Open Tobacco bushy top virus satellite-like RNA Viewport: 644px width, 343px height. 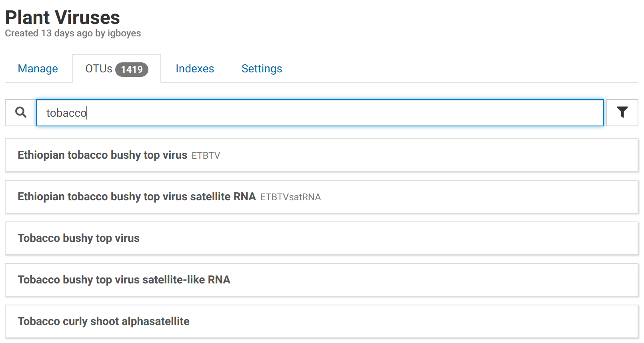(x=124, y=280)
